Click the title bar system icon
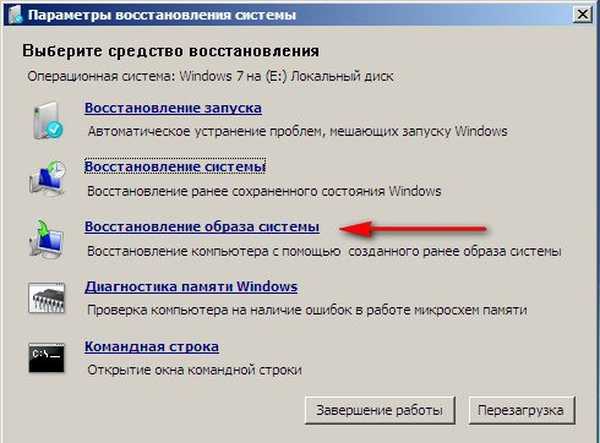Viewport: 600px width, 443px height. point(15,15)
